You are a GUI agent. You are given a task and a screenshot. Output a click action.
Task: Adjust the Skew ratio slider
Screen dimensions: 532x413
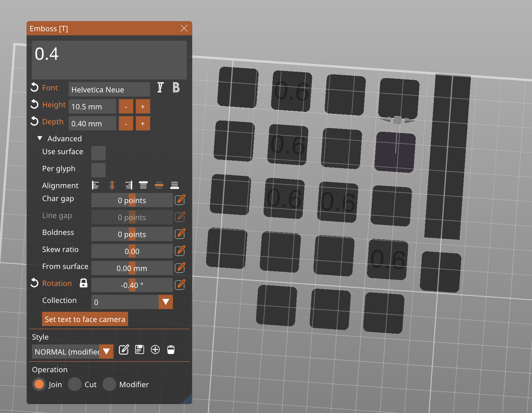point(132,251)
